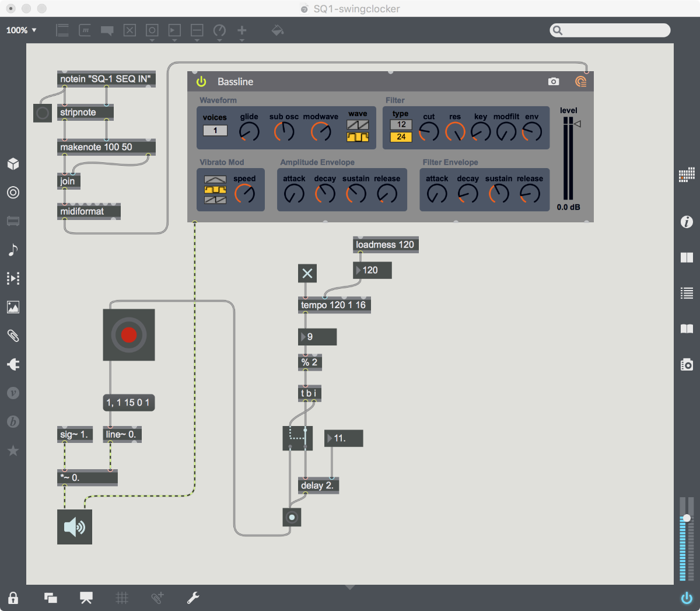This screenshot has width=700, height=611.
Task: Click the notein "SQ-1 SEQ IN" object
Action: [106, 79]
